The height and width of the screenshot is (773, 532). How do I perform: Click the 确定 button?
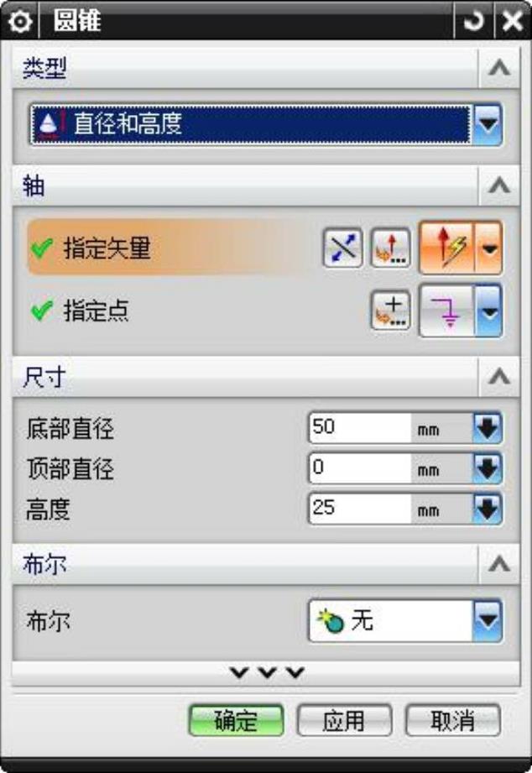pyautogui.click(x=236, y=720)
